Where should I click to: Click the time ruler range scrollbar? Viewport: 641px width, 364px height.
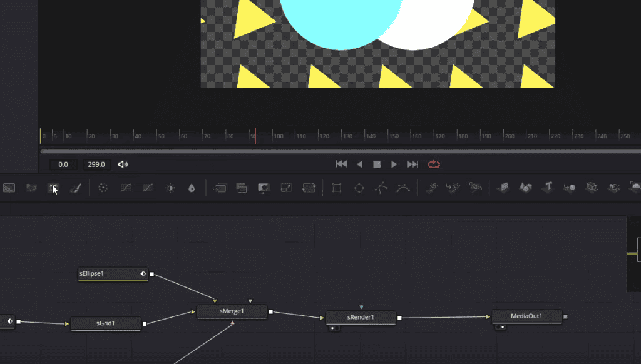pyautogui.click(x=340, y=151)
